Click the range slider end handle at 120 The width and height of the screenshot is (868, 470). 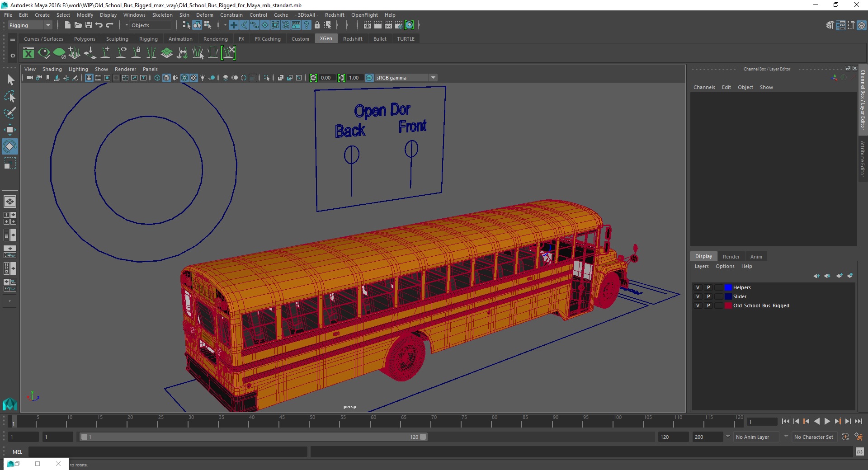[423, 437]
